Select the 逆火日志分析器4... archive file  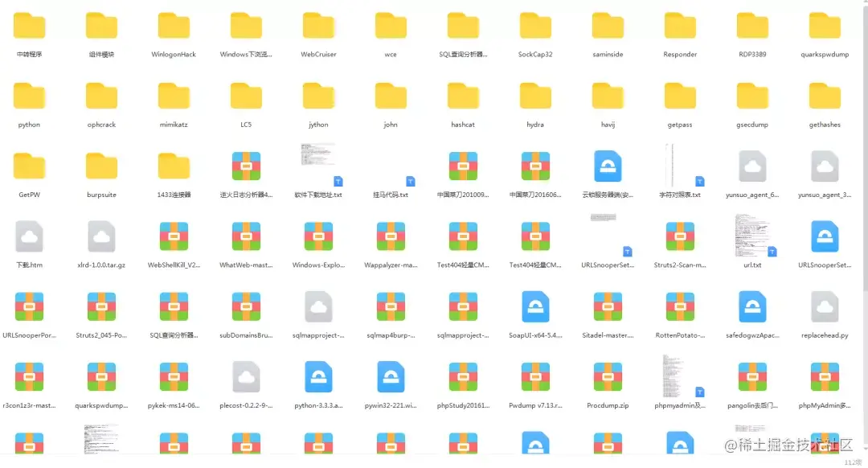point(247,166)
